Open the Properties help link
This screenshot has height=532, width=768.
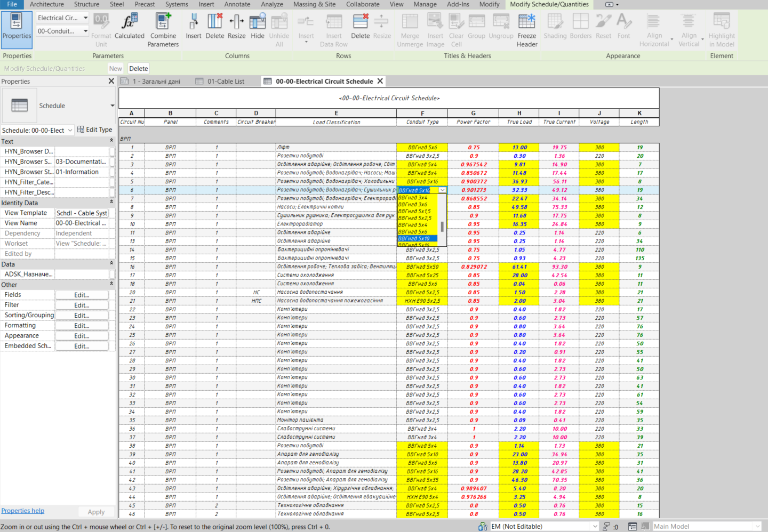coord(23,511)
